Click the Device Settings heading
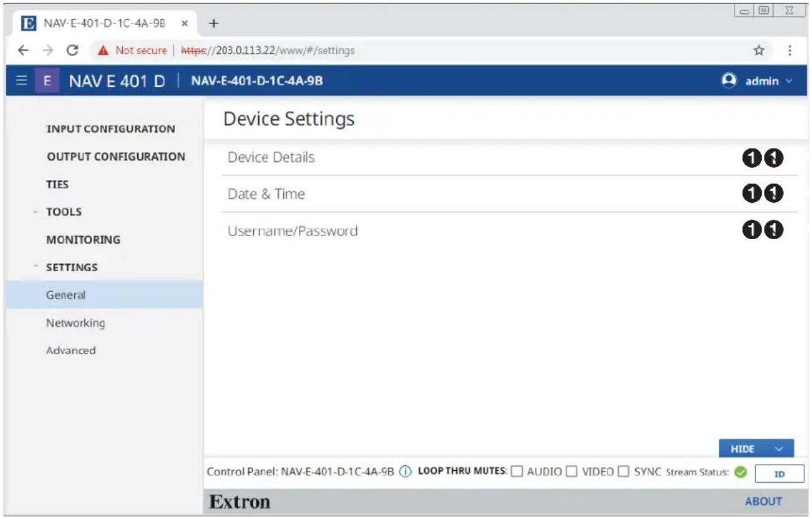The image size is (812, 518). (x=289, y=119)
